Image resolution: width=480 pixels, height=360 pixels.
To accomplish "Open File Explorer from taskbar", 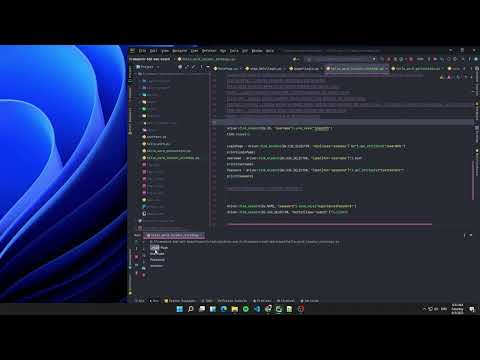I will [235, 309].
